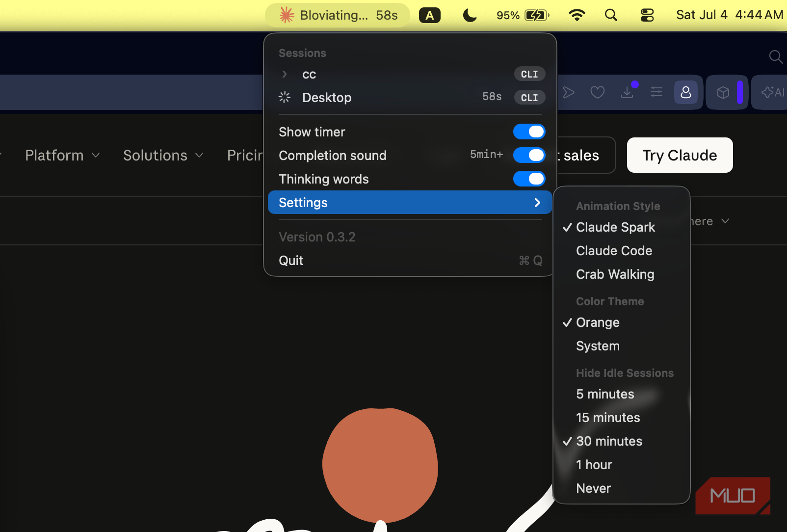Open the keyboard input source icon
The image size is (787, 532).
430,15
